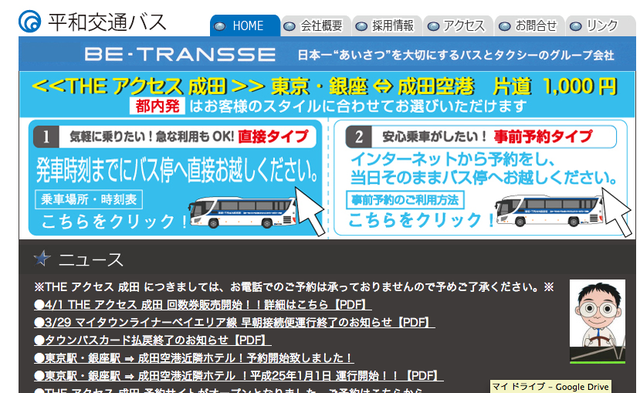Click the 事前予約タイプ red heading text
The image size is (640, 393).
[x=543, y=137]
